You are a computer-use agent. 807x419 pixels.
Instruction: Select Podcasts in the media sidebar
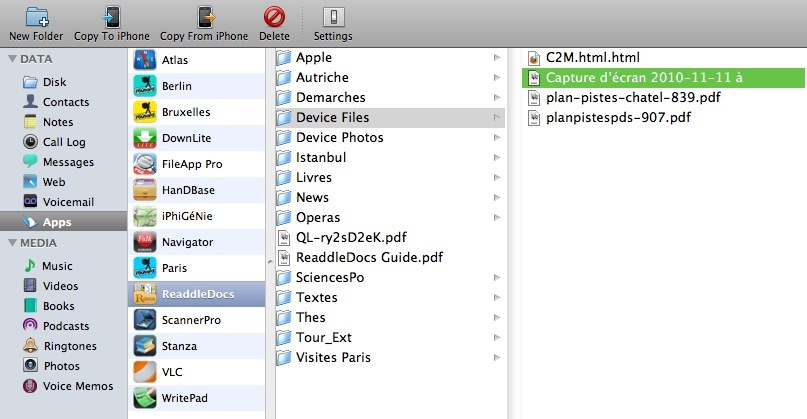pos(65,326)
